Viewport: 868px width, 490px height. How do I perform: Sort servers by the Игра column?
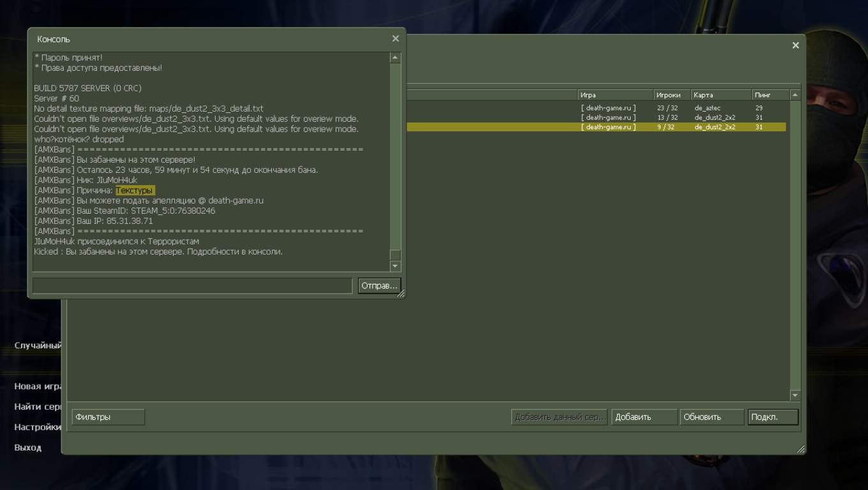coord(615,95)
